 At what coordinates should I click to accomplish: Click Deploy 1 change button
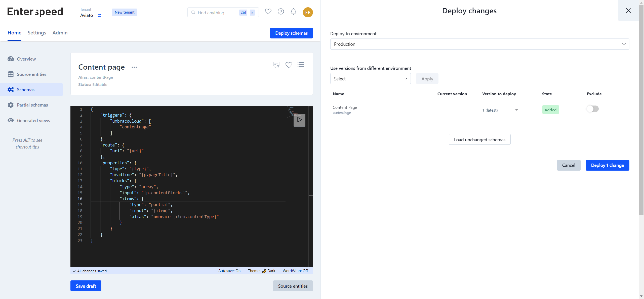pyautogui.click(x=607, y=165)
